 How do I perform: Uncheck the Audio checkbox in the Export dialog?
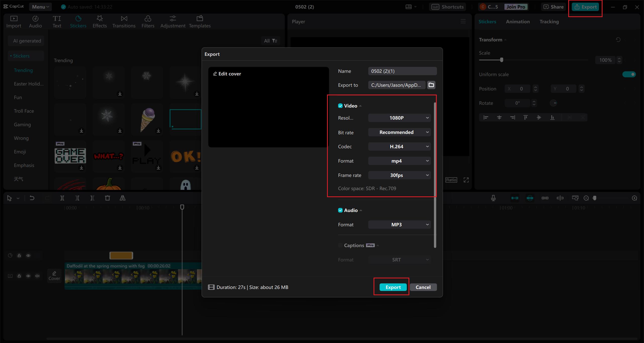tap(340, 210)
